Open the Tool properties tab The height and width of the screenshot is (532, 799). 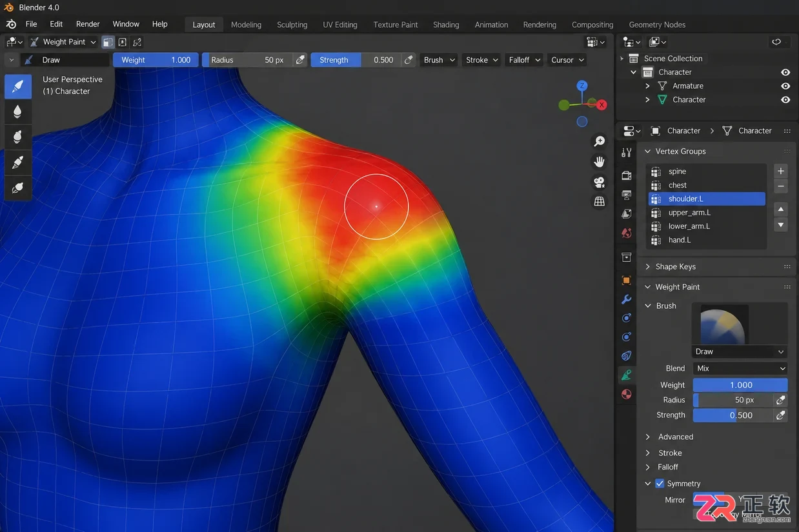tap(626, 152)
